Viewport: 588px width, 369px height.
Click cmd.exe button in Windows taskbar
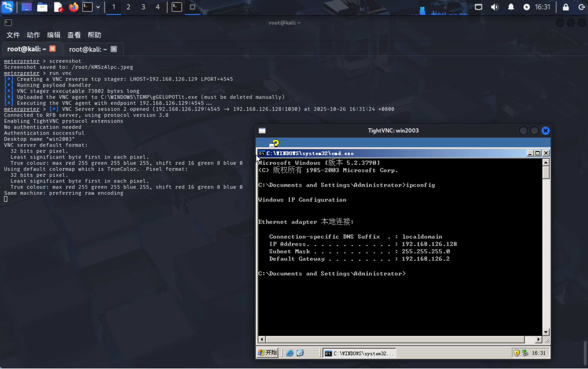point(359,353)
